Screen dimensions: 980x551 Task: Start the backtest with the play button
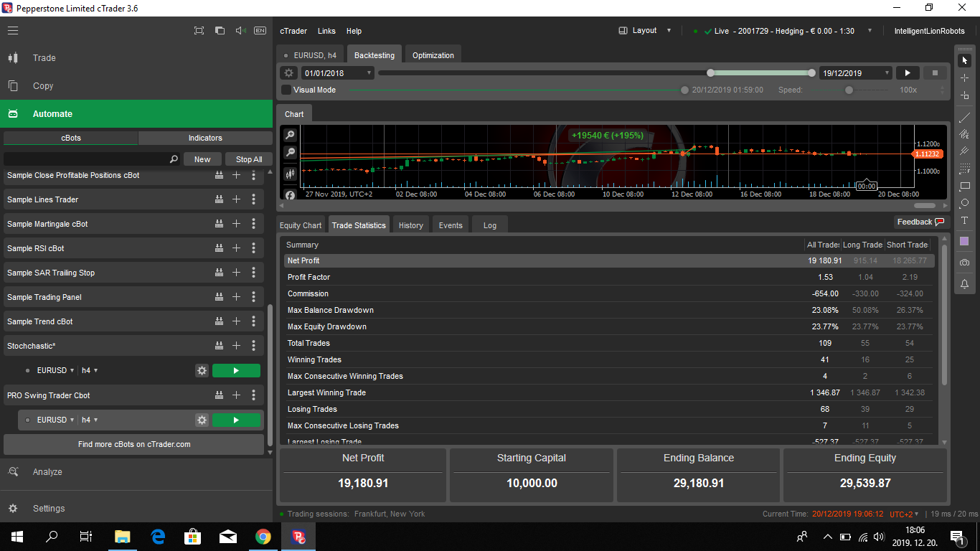point(907,72)
